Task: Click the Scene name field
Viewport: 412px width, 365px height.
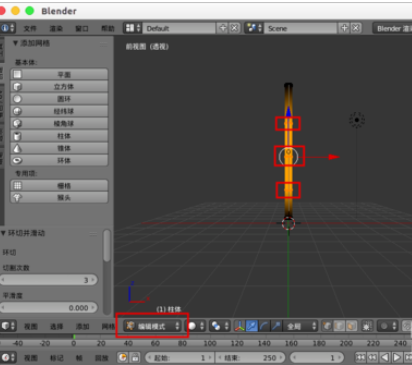Action: [x=301, y=28]
